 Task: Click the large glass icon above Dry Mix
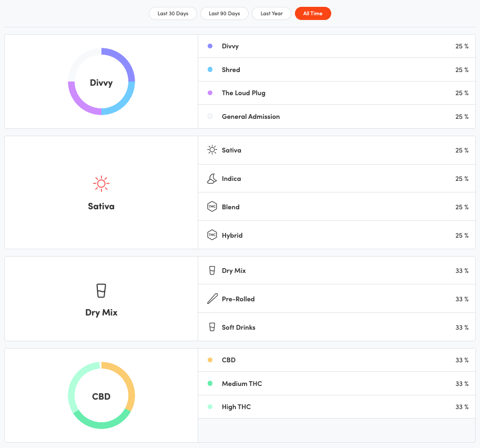(x=101, y=291)
